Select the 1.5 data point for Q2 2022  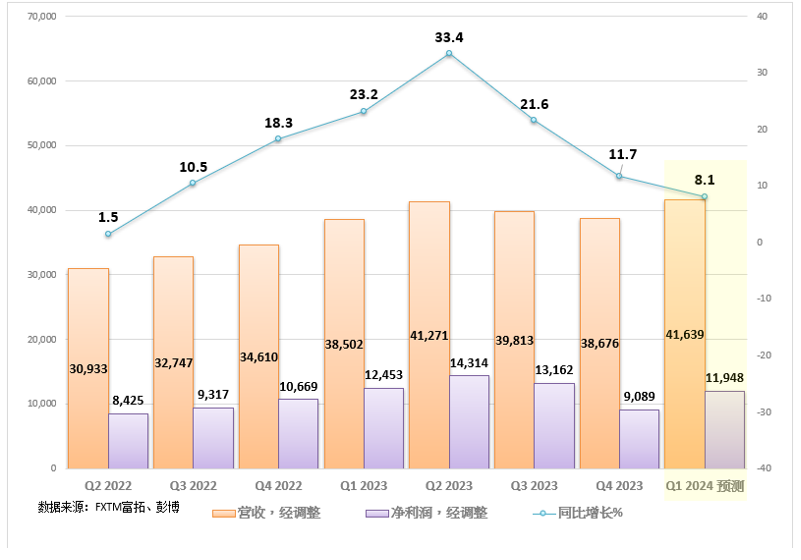(x=108, y=234)
